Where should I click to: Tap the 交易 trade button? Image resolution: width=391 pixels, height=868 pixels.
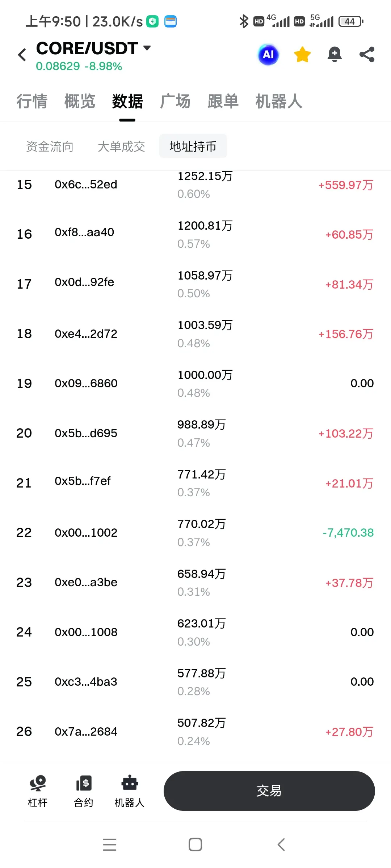pyautogui.click(x=269, y=791)
